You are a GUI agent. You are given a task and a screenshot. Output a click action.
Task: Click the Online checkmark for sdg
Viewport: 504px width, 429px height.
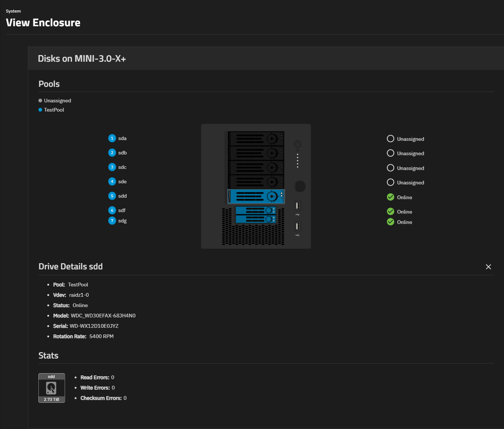390,222
